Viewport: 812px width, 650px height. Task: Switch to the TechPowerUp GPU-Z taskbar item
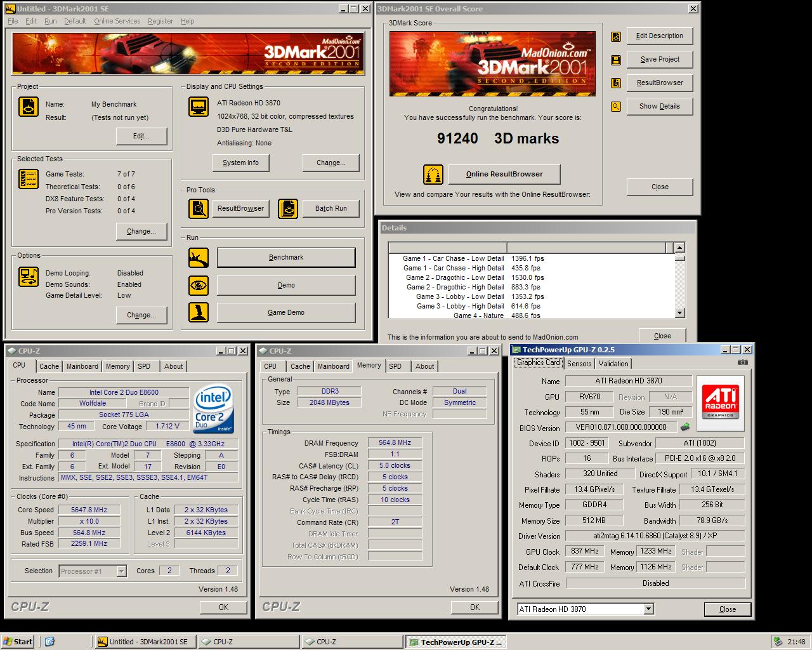[x=455, y=642]
